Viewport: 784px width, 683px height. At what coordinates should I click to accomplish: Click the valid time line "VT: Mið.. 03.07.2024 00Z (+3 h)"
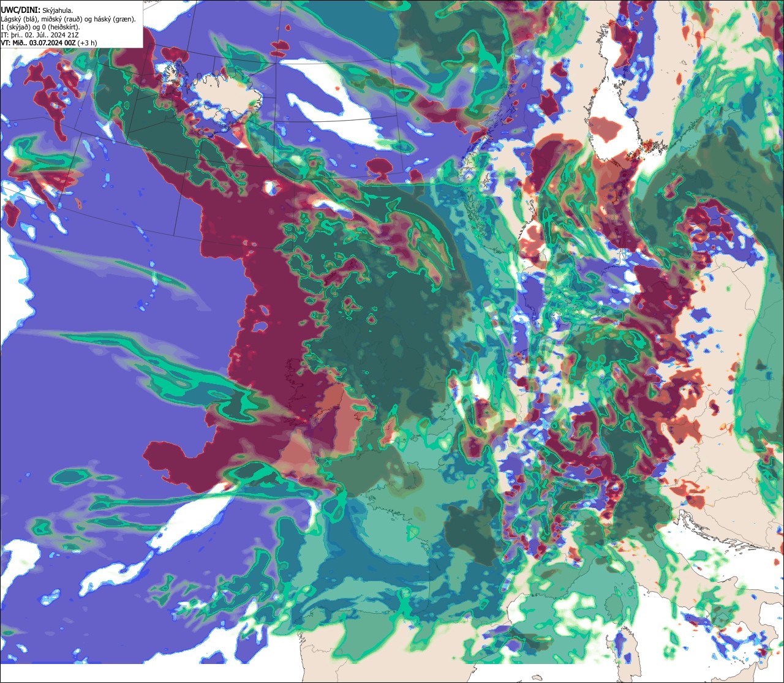point(49,43)
